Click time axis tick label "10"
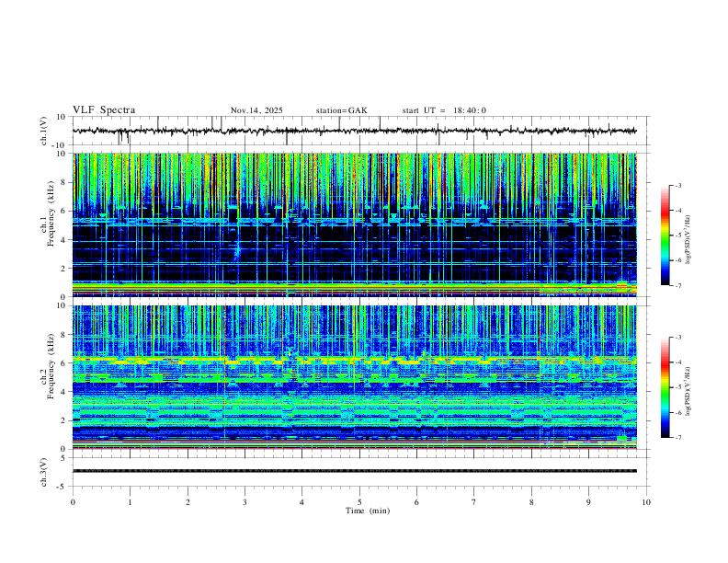This screenshot has width=728, height=563. tap(646, 502)
